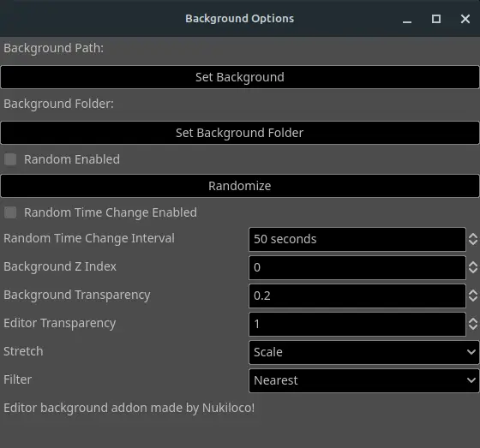Click the Background Options title bar text
The width and height of the screenshot is (480, 448).
240,19
